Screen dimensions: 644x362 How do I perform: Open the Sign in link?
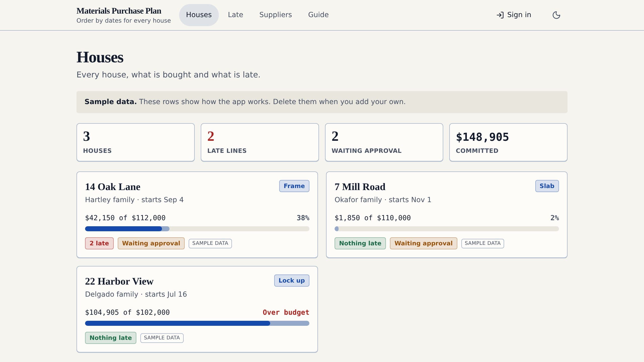(514, 15)
